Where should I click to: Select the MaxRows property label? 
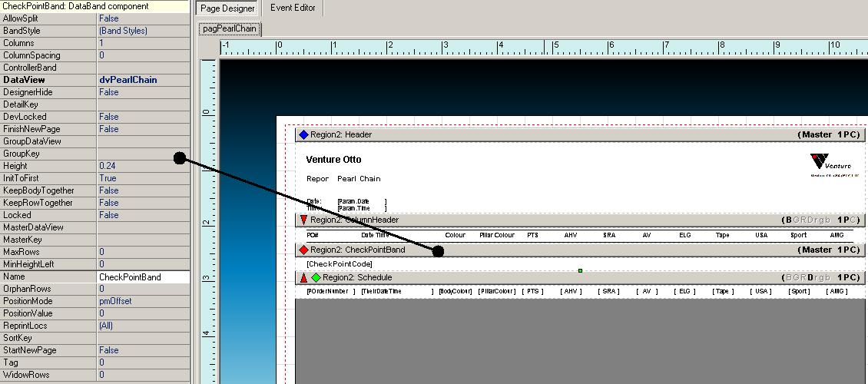(x=21, y=252)
